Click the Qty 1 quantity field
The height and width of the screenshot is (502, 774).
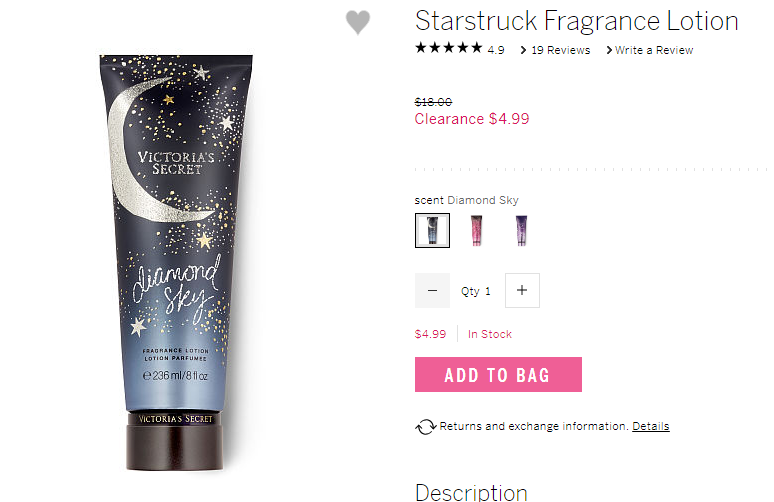[476, 291]
